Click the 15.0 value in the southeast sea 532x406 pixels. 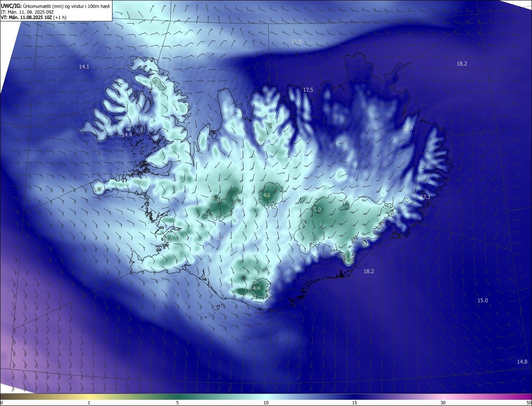[x=483, y=300]
